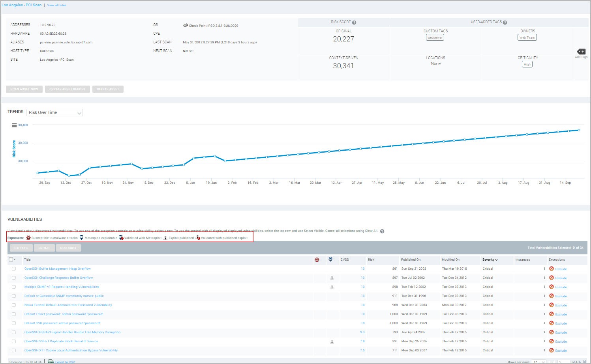The image size is (591, 364).
Task: Click the Metasploit shield column header icon
Action: (330, 259)
